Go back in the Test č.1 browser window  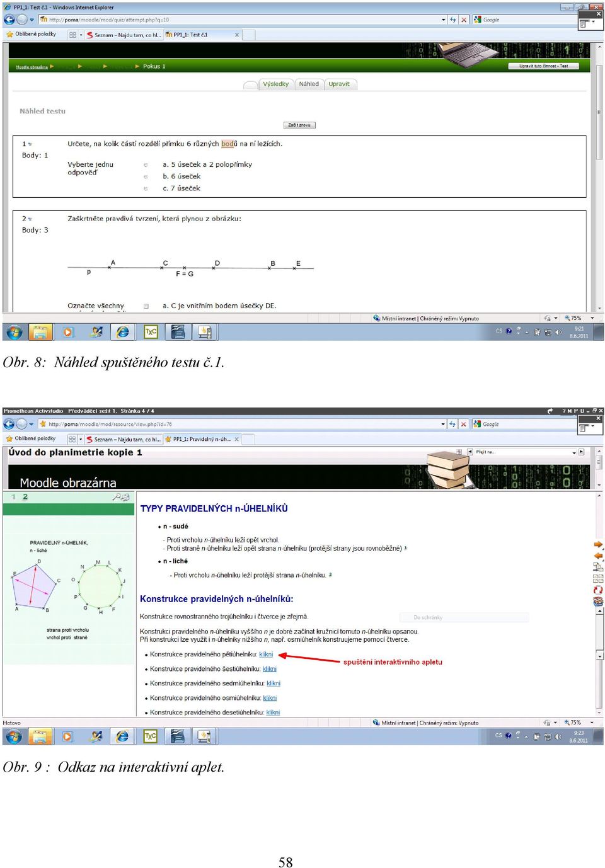(x=10, y=20)
